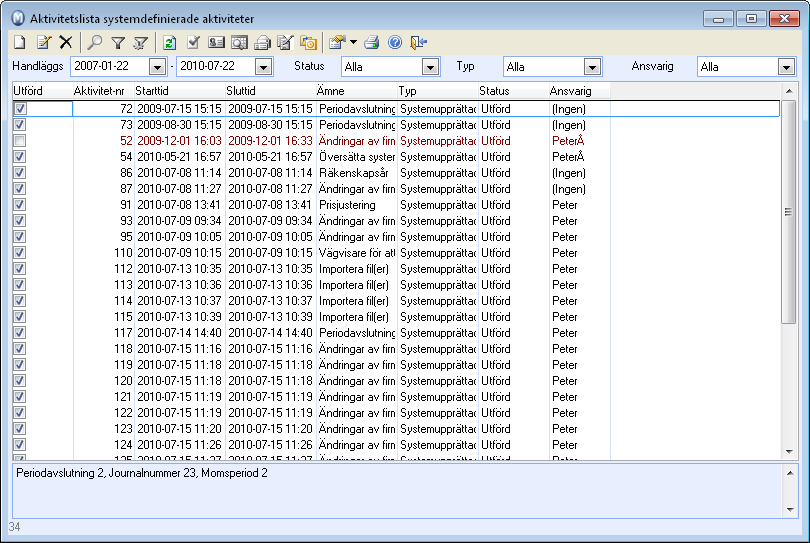Sort by the Sluttid column header

[271, 91]
